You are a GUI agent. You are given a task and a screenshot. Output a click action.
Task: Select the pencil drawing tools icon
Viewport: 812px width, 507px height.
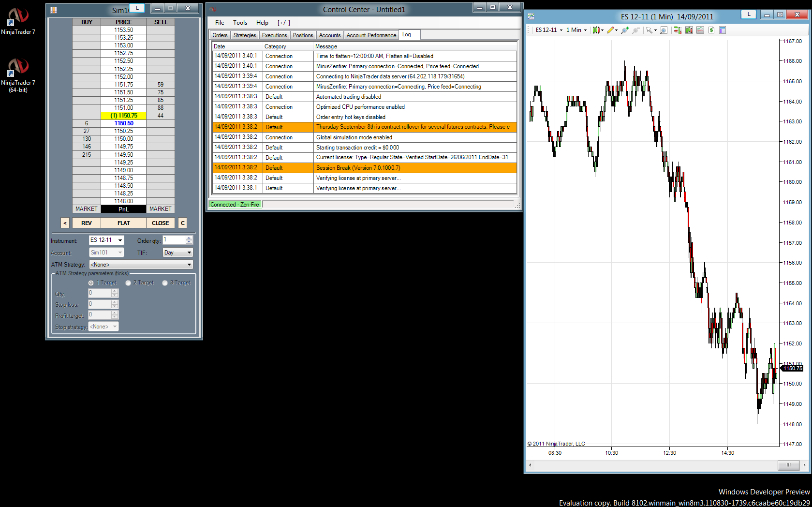pos(610,30)
